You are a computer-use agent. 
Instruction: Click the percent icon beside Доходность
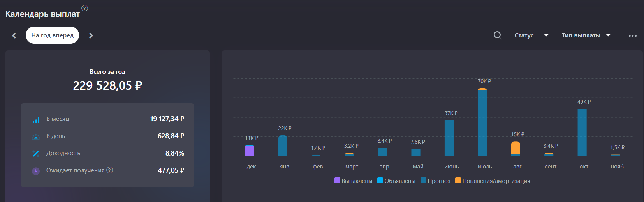pos(36,154)
